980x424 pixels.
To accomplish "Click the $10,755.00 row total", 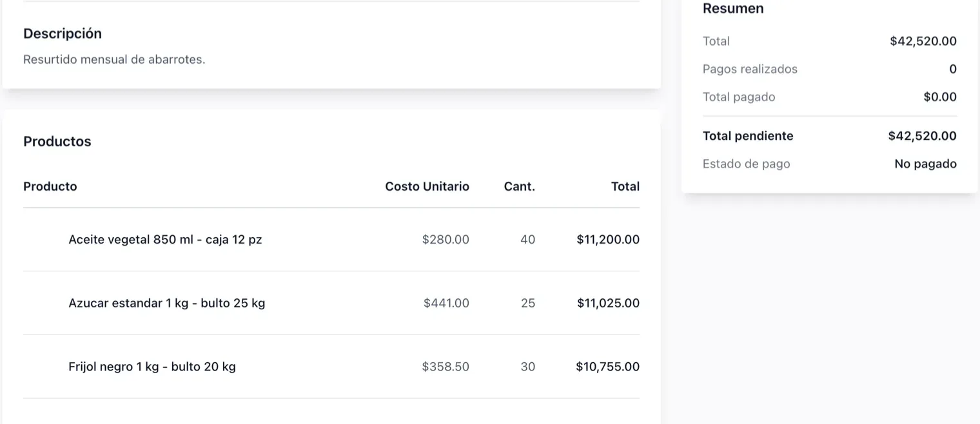I will click(x=608, y=367).
